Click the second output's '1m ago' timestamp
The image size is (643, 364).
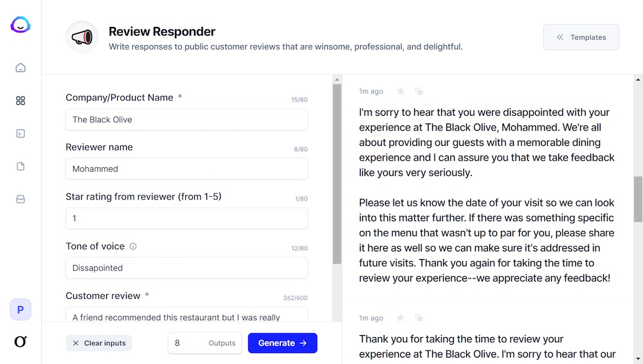[x=371, y=318]
